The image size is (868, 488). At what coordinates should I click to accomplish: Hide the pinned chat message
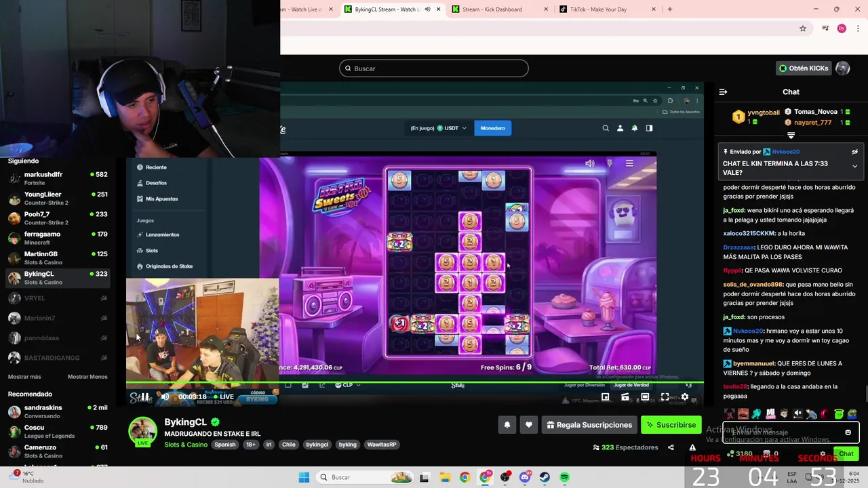coord(854,152)
